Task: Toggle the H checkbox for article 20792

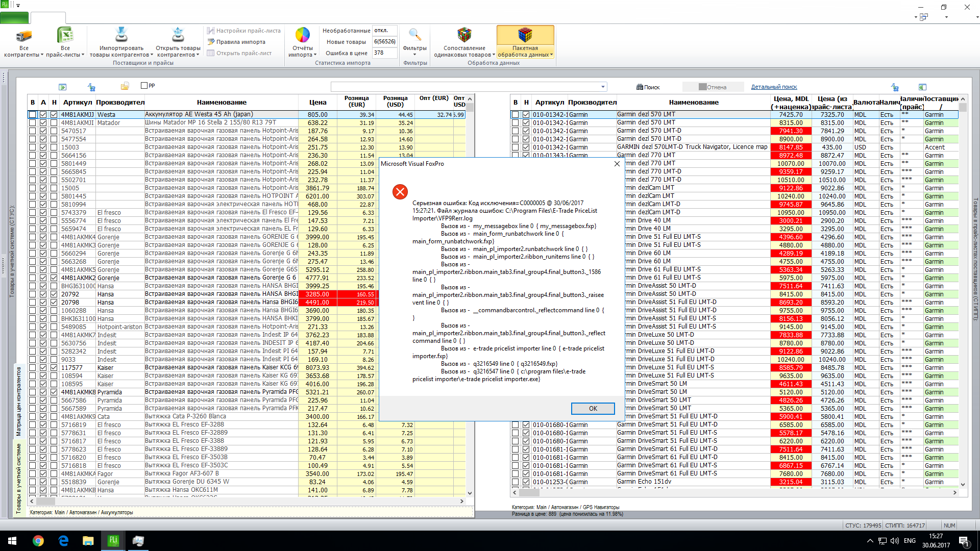Action: (x=54, y=294)
